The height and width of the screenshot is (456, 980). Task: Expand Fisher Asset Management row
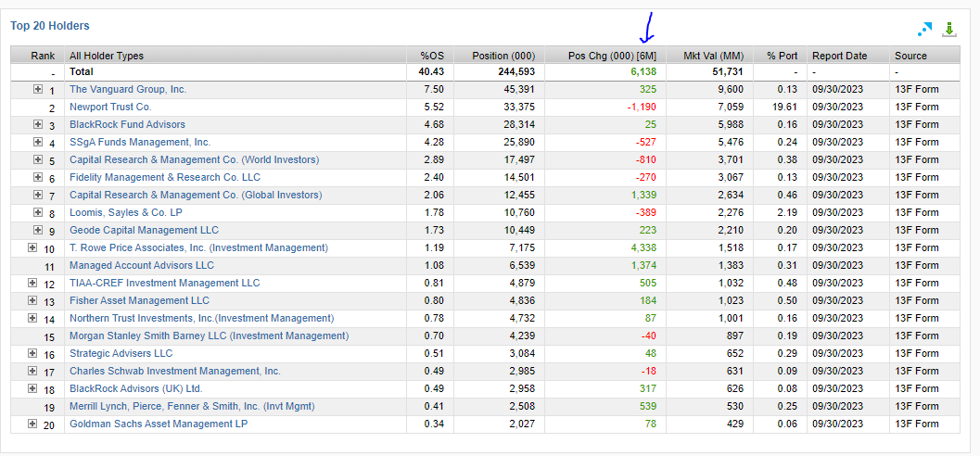tap(32, 300)
